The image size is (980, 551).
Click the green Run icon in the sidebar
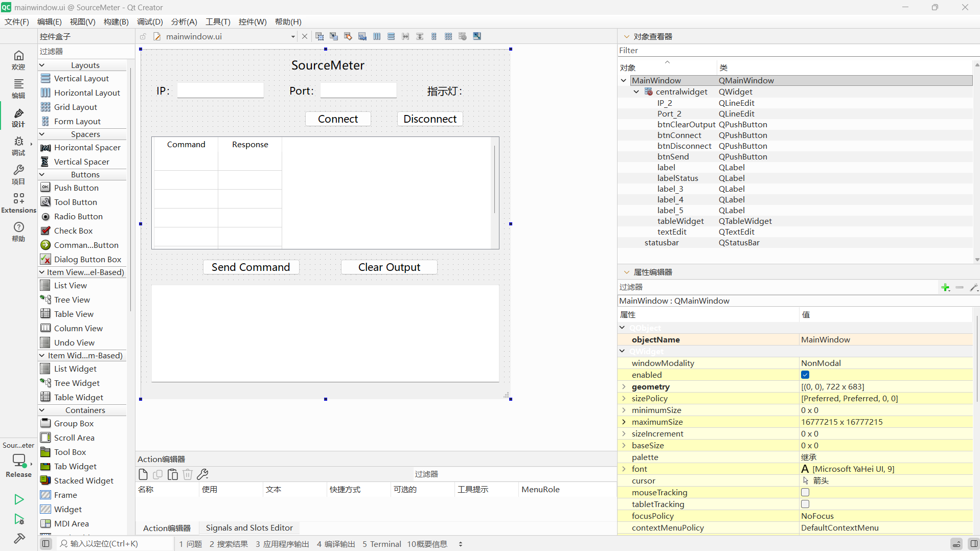(x=18, y=499)
